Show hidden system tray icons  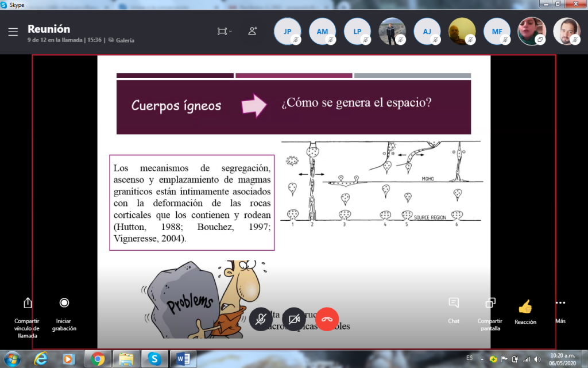pos(482,359)
